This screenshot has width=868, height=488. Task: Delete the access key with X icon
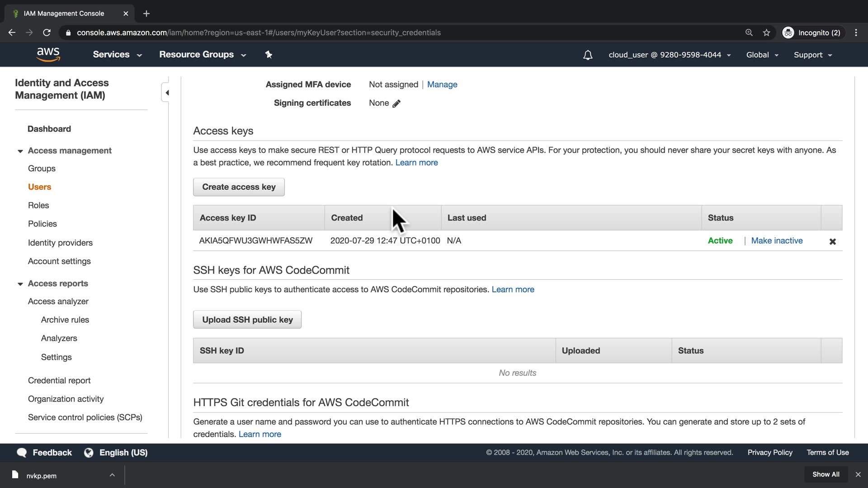[x=832, y=241]
